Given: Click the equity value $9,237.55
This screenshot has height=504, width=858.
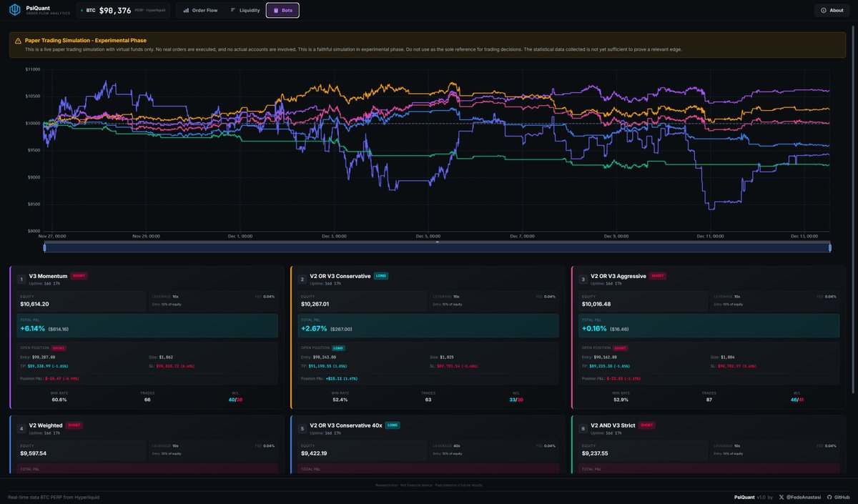Looking at the screenshot, I should pyautogui.click(x=596, y=453).
